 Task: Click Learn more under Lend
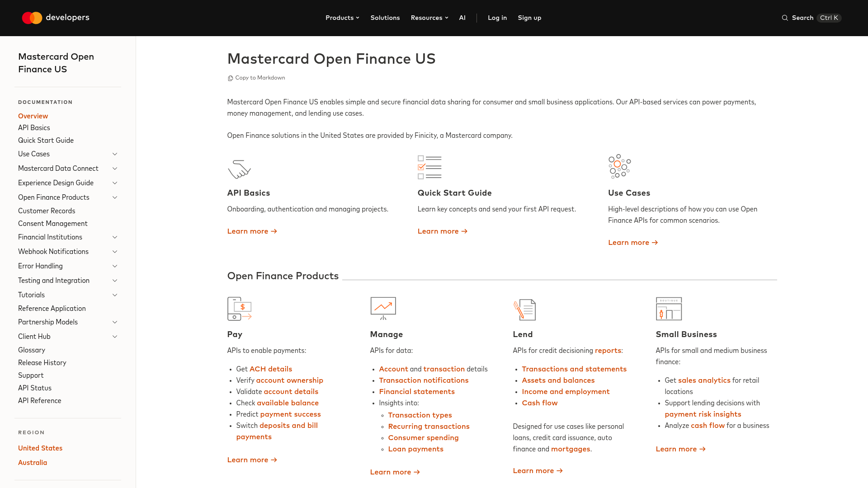[538, 471]
